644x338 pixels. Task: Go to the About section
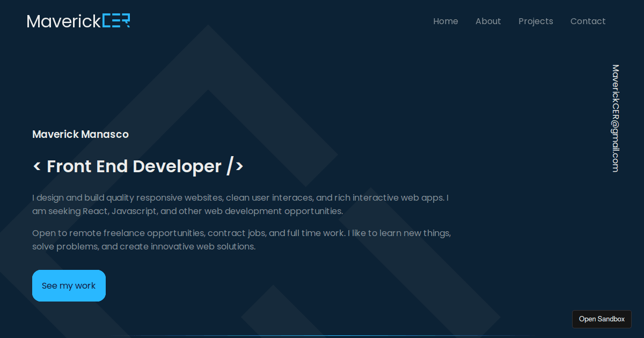pos(488,21)
